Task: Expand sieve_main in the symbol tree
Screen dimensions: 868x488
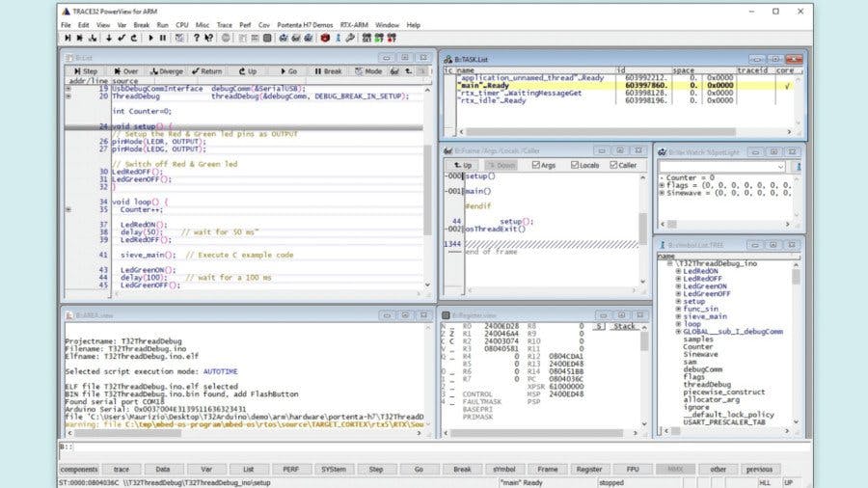Action: 678,316
